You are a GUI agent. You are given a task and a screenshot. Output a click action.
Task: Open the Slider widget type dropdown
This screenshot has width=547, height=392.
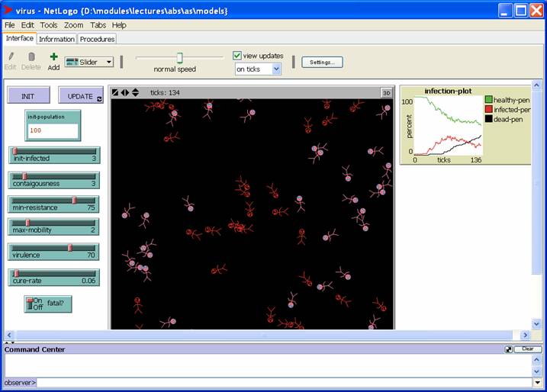pyautogui.click(x=89, y=62)
